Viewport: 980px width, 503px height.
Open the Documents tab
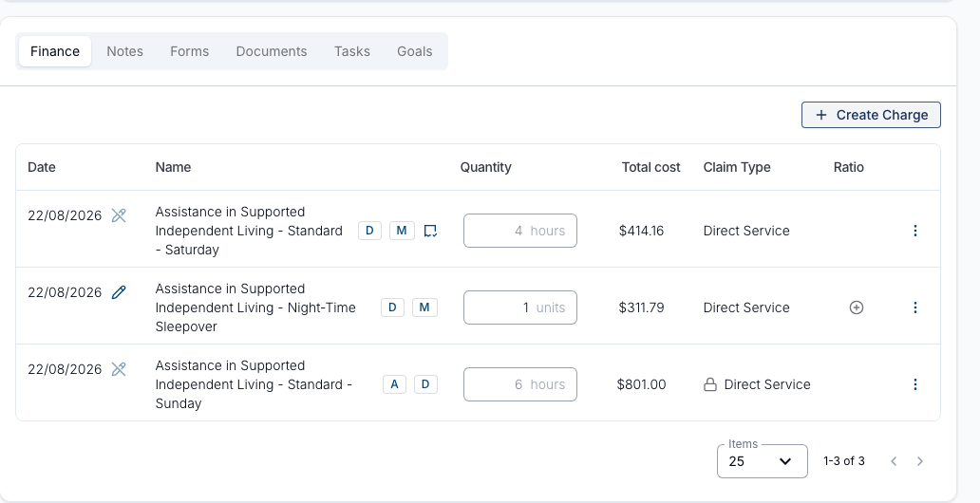[x=272, y=51]
